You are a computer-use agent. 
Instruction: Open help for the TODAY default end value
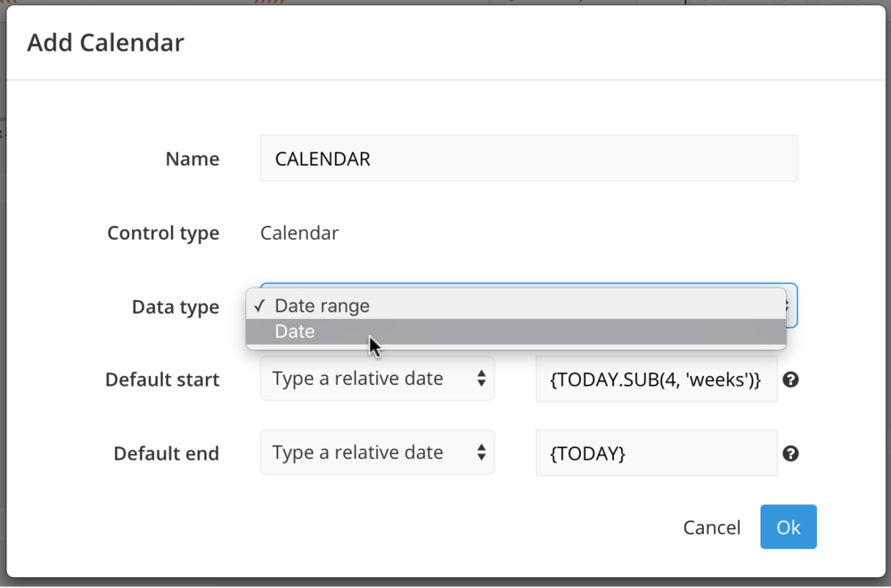[x=790, y=453]
